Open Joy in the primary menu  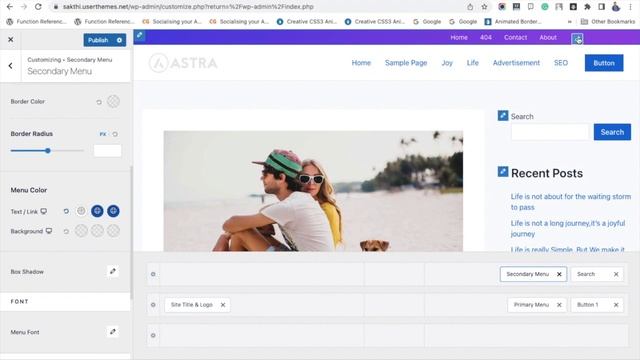(x=447, y=63)
